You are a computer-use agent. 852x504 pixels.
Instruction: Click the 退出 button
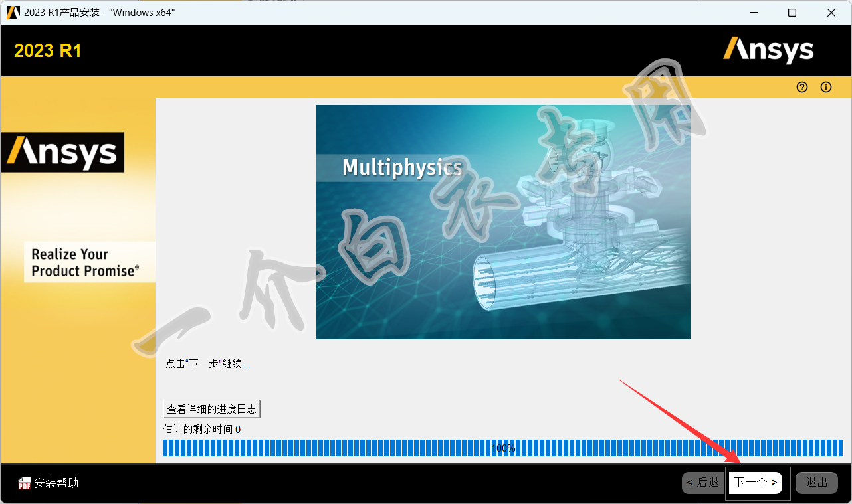tap(817, 482)
